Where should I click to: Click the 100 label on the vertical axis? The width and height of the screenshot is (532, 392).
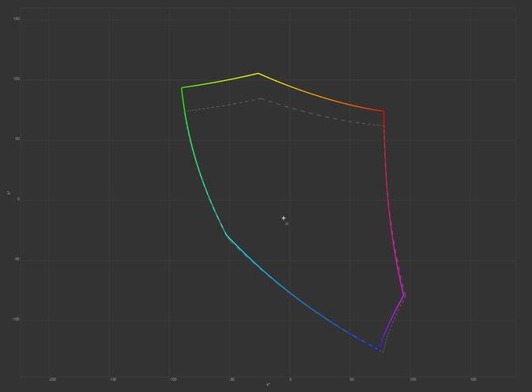click(17, 79)
